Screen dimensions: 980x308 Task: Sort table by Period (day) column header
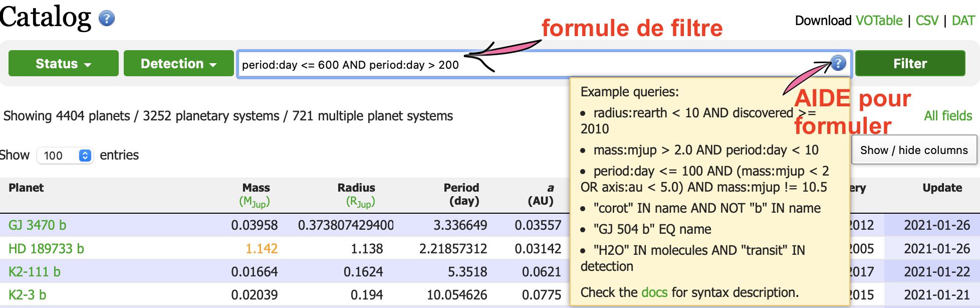click(461, 194)
